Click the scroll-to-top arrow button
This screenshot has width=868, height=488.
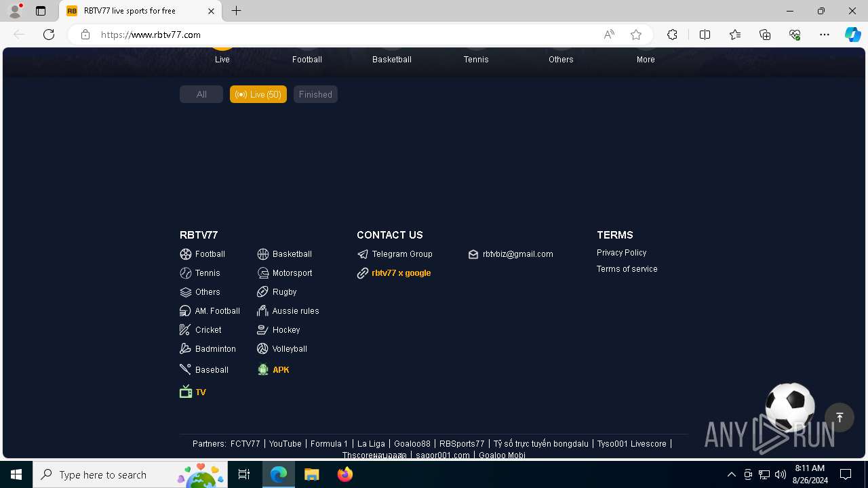pos(840,418)
